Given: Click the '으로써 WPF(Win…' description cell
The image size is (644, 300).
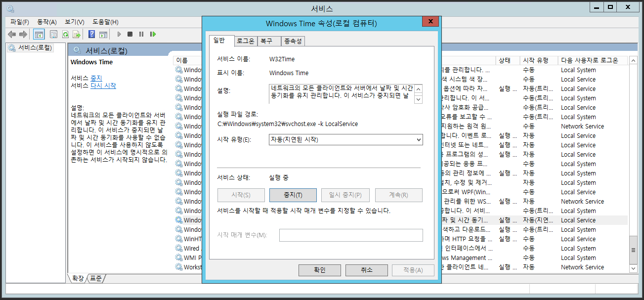Looking at the screenshot, I should point(467,192).
